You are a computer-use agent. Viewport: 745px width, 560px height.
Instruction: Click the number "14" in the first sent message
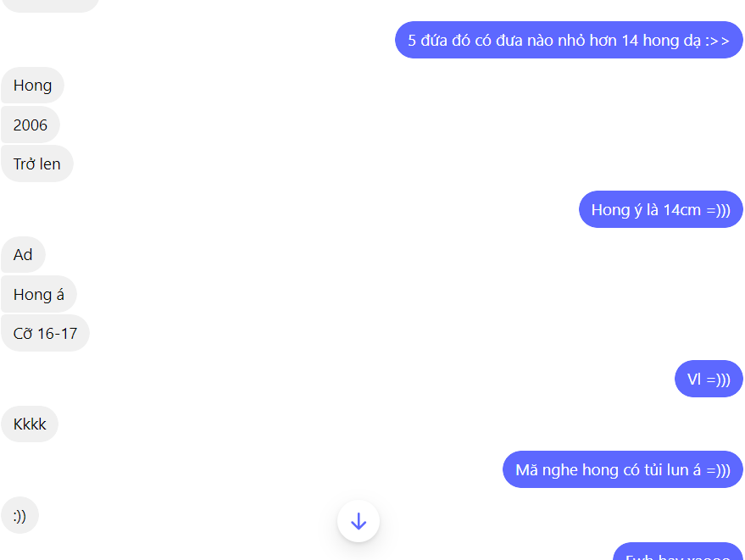(630, 41)
